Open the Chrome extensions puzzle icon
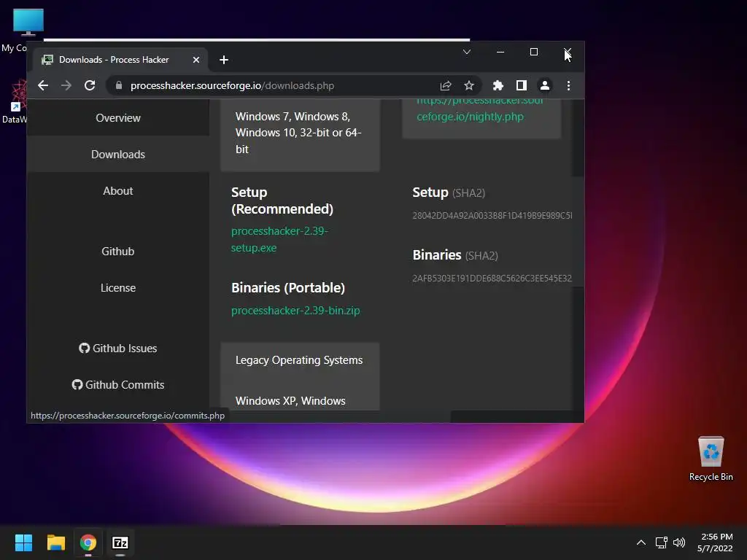This screenshot has width=747, height=560. click(x=498, y=86)
